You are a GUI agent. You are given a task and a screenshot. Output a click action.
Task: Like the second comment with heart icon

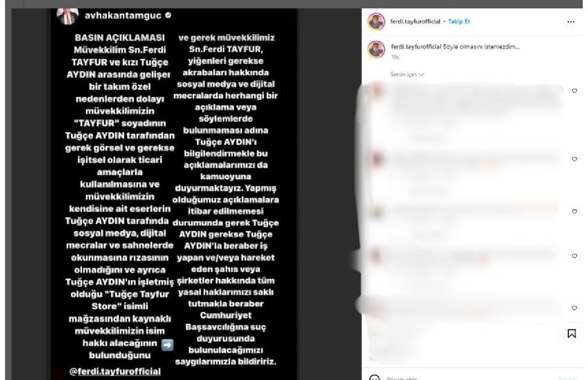(574, 159)
